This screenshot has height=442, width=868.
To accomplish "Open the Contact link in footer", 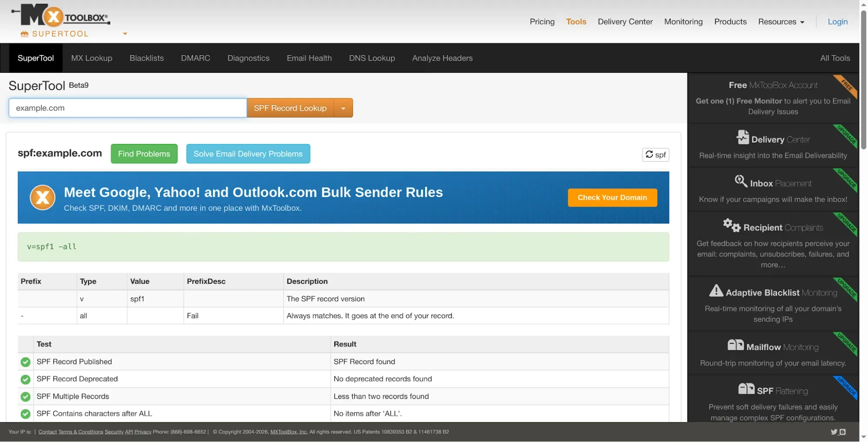I will [47, 432].
